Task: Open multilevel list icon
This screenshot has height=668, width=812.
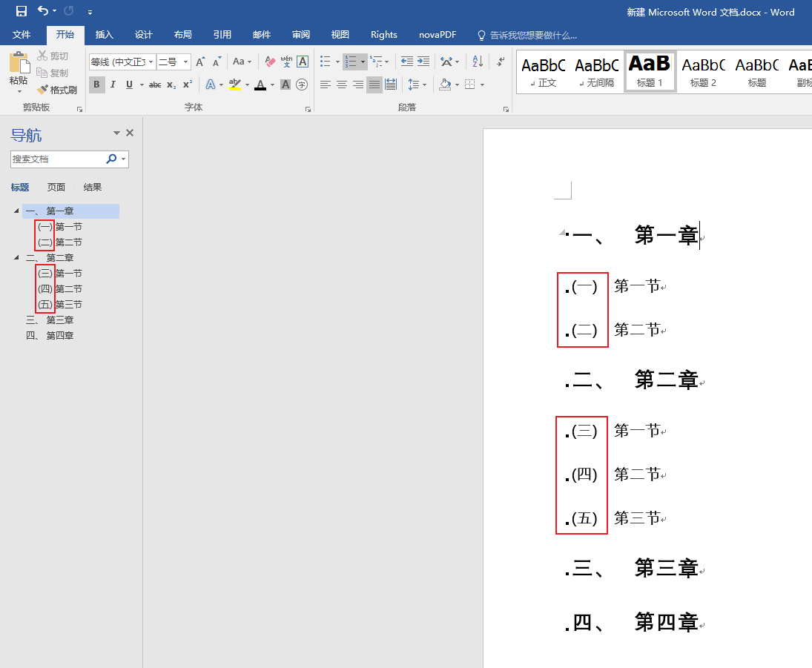Action: pos(377,62)
